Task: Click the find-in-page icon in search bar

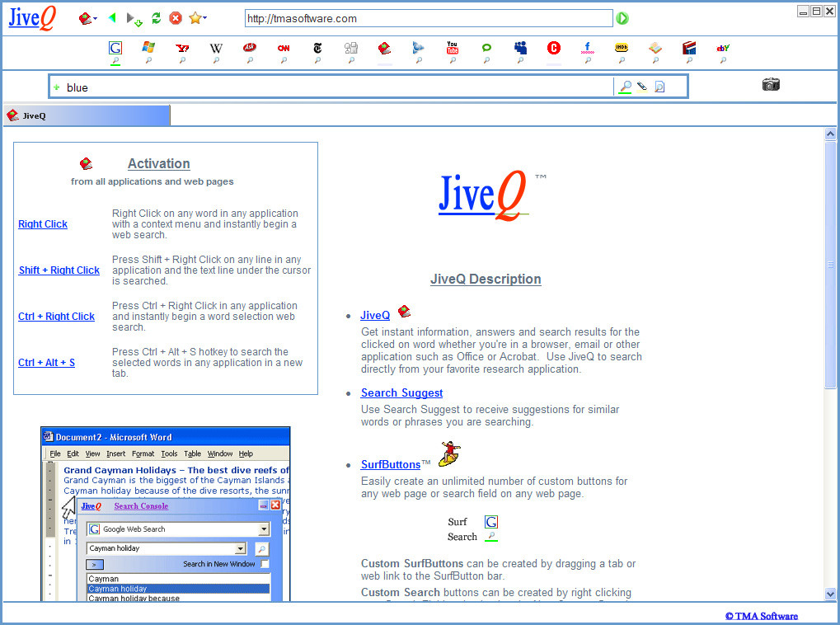Action: 660,87
